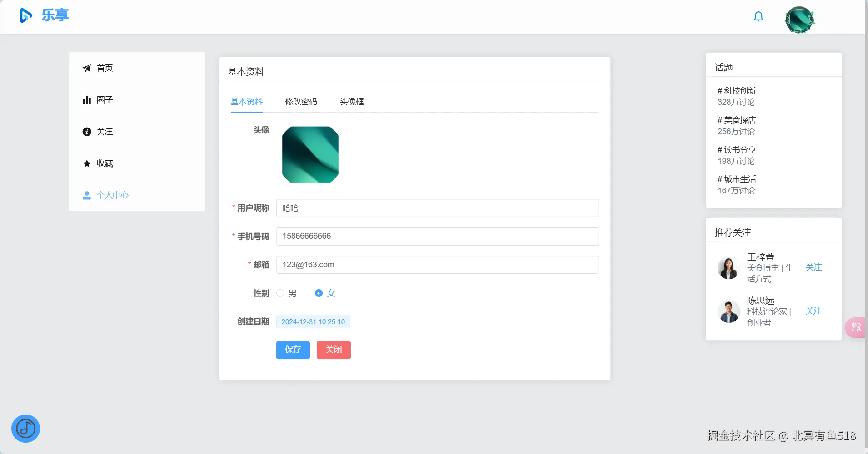Select the 女 gender radio button
Screen dimensions: 868x454
tap(319, 293)
